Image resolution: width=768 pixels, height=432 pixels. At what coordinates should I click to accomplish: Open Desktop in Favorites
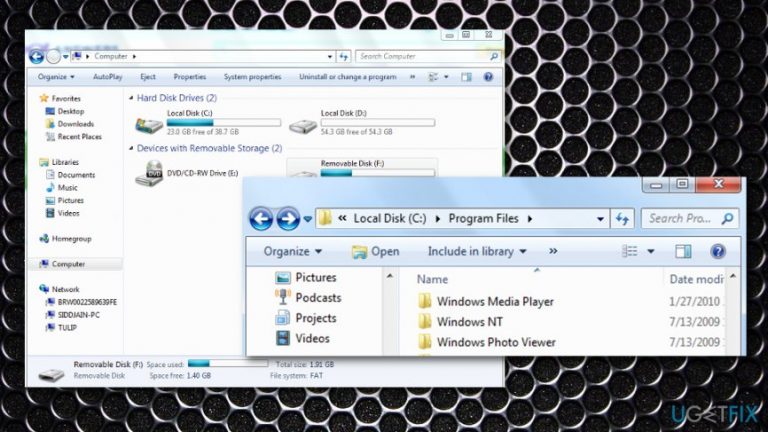click(x=65, y=111)
